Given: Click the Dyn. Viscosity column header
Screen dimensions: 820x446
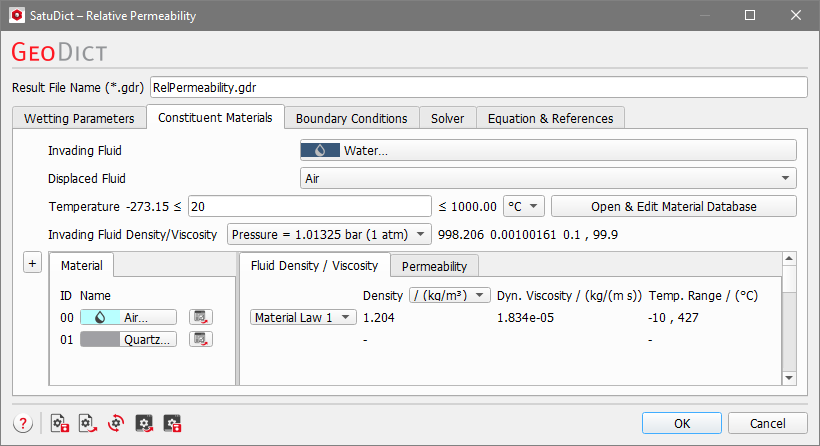Looking at the screenshot, I should [569, 295].
